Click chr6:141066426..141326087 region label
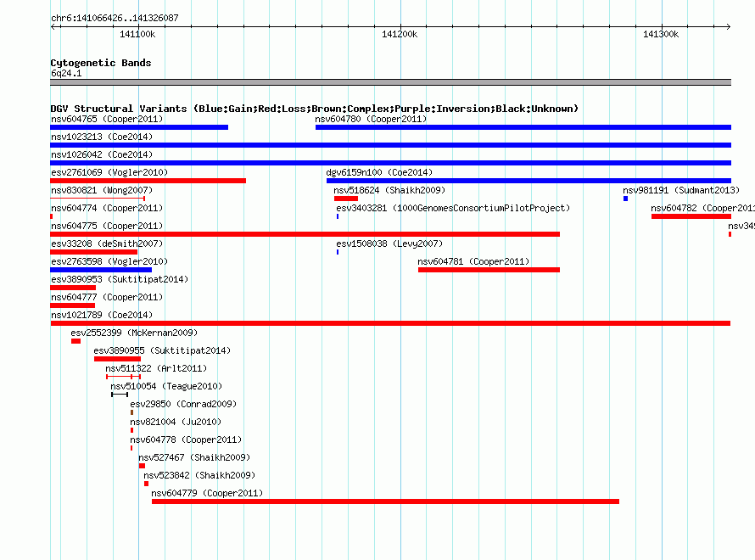 [115, 19]
